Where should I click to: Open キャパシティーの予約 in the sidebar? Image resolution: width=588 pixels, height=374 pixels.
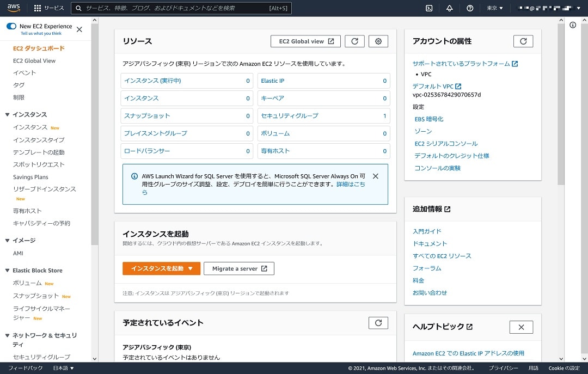coord(41,223)
